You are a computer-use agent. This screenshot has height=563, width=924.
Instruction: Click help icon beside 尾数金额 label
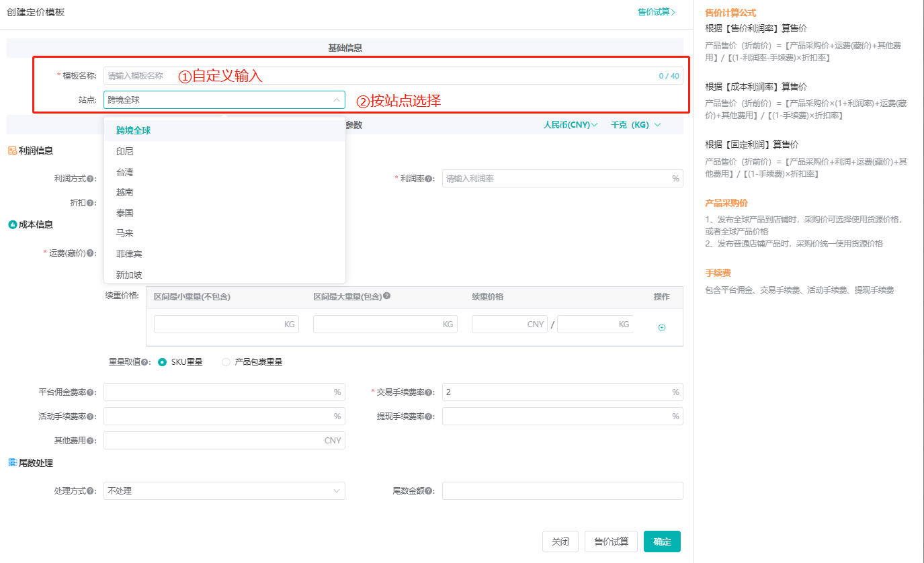click(x=429, y=491)
